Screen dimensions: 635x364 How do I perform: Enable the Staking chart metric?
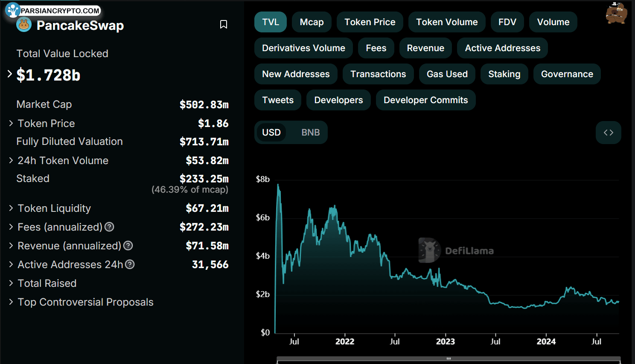(x=504, y=74)
